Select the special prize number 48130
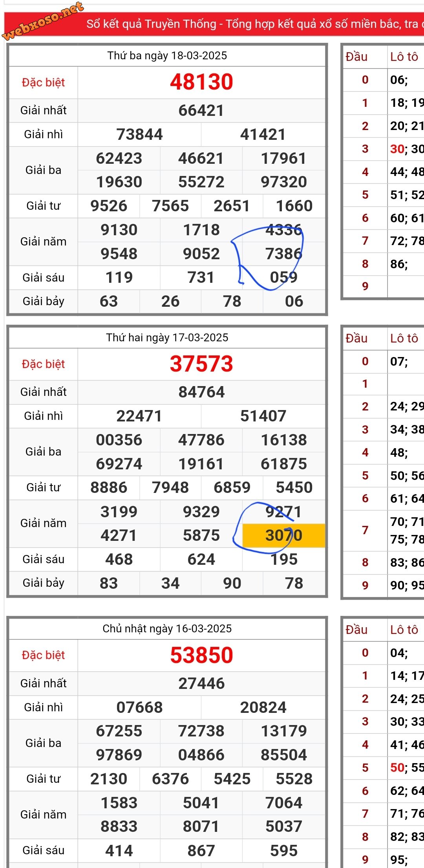The height and width of the screenshot is (868, 424). (201, 82)
